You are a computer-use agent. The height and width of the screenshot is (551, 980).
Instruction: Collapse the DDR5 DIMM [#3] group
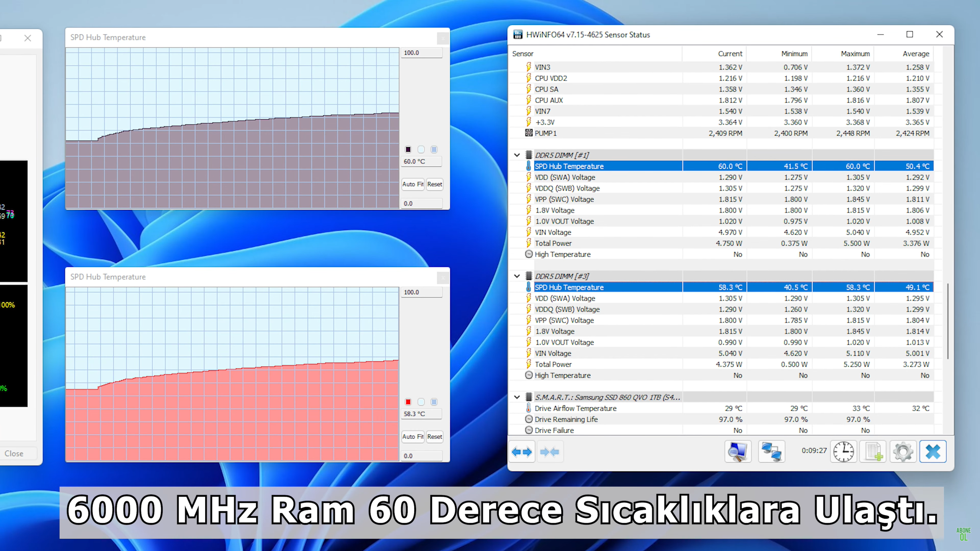[517, 276]
